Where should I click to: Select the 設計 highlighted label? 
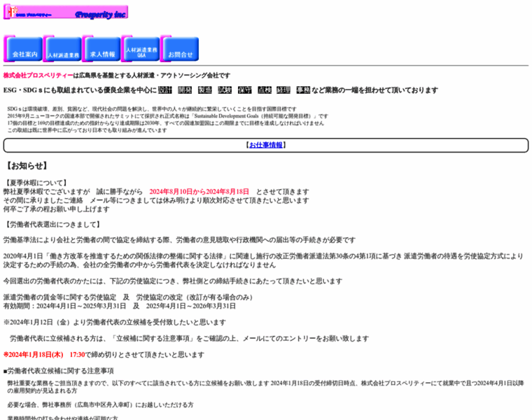pos(165,90)
